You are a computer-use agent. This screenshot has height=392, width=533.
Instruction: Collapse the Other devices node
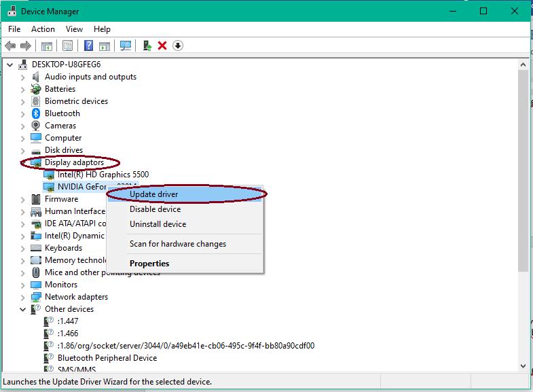(x=22, y=309)
